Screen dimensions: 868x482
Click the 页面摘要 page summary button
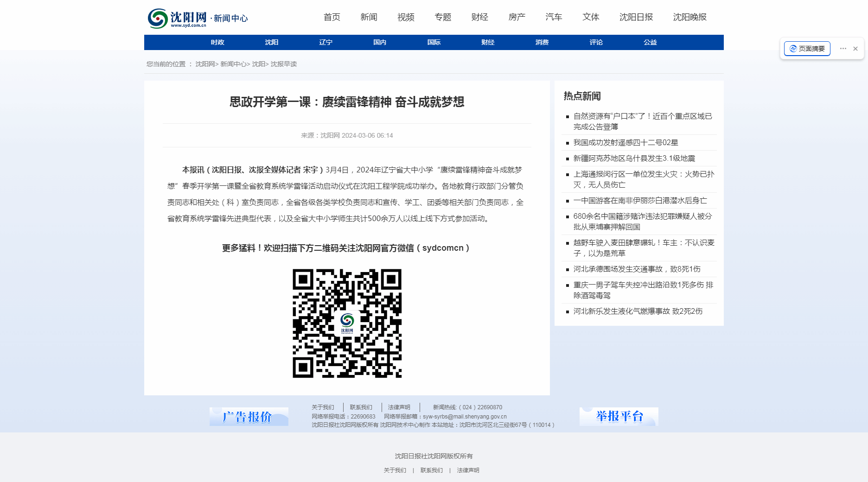click(x=807, y=49)
